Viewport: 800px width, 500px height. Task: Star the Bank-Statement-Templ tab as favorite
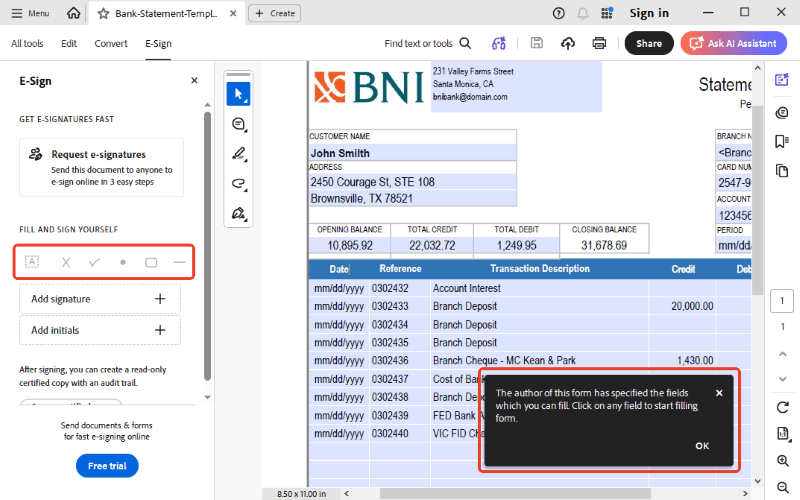[103, 14]
